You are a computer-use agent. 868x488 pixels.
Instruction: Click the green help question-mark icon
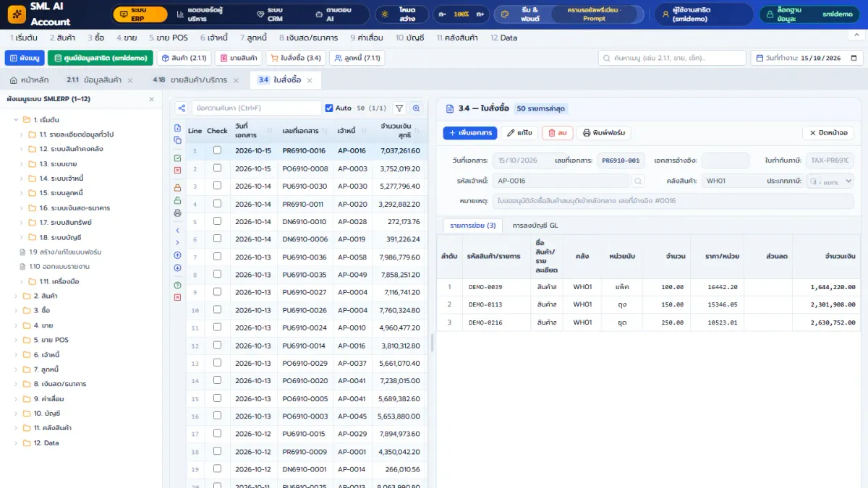[178, 285]
